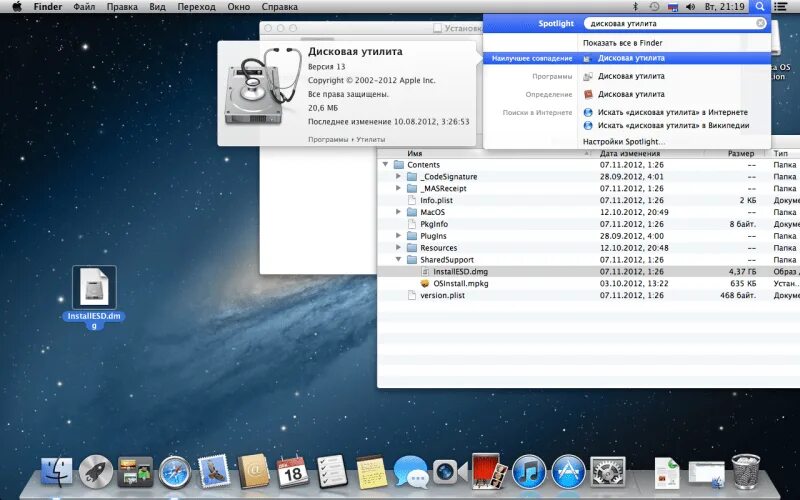Select the OSInstall.mpkg file row
800x500 pixels.
click(588, 283)
